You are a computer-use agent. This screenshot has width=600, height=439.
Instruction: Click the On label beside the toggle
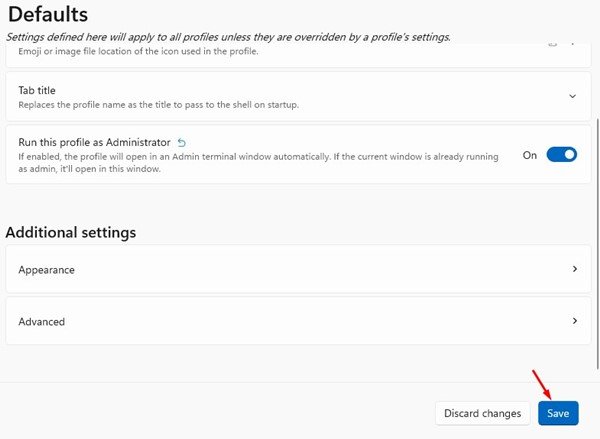(x=530, y=156)
